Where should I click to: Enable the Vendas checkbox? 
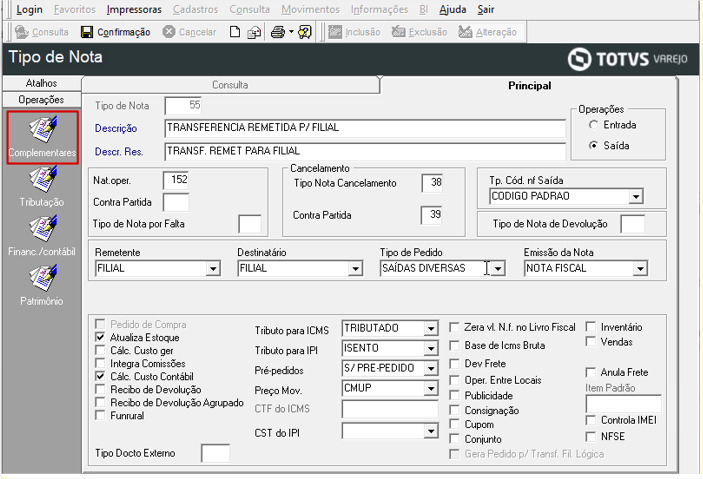(x=591, y=342)
